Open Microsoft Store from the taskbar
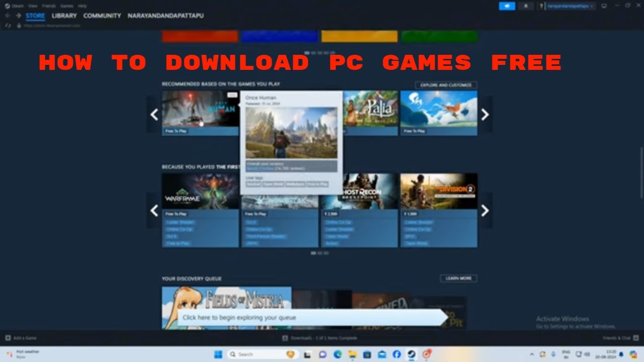 pos(367,354)
